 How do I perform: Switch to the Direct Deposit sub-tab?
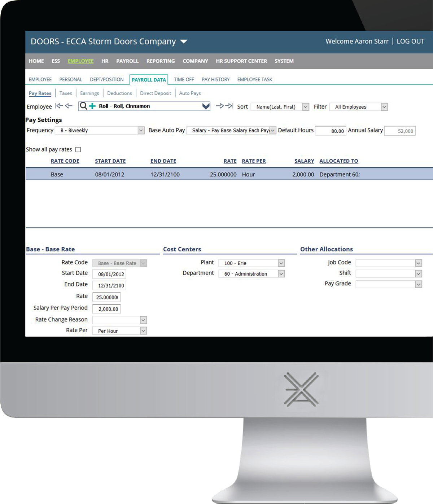click(155, 93)
